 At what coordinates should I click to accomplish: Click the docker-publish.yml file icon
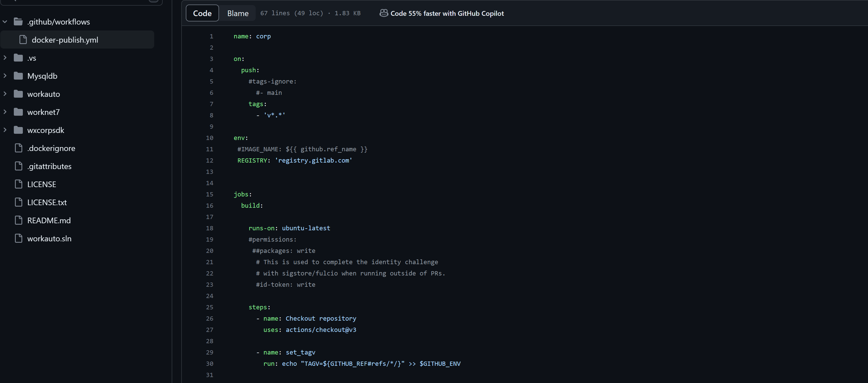23,40
